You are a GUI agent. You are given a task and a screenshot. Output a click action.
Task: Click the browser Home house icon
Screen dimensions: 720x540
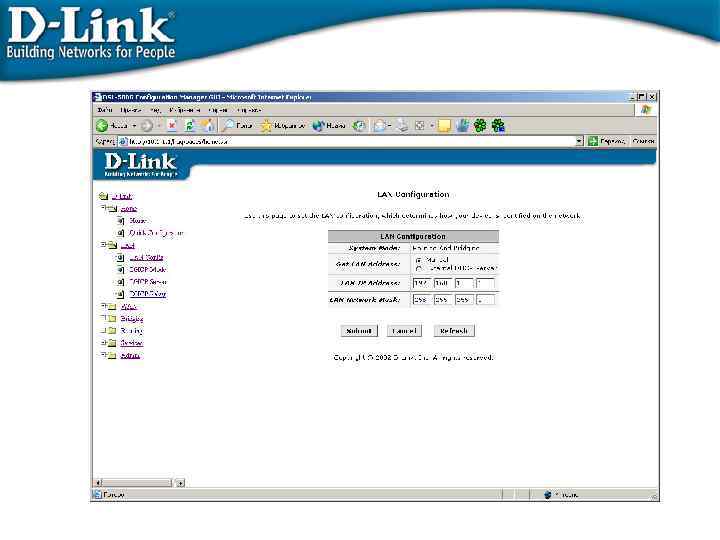(x=207, y=125)
